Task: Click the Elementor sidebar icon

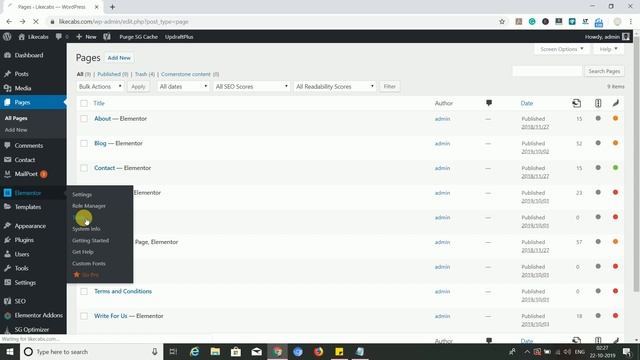Action: (x=7, y=193)
